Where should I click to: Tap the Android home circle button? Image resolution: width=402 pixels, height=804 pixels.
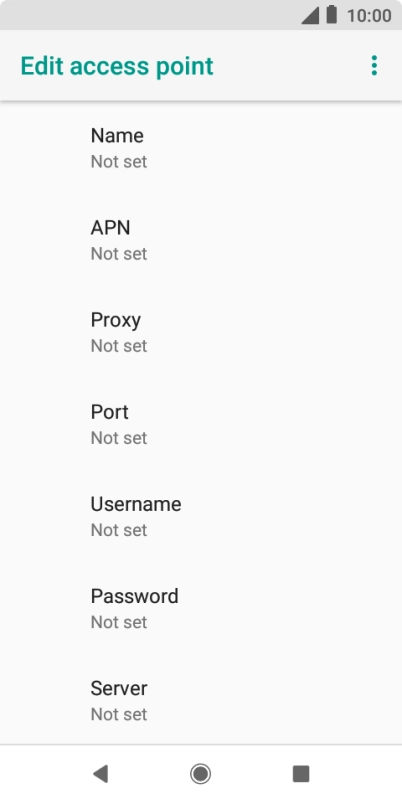point(200,773)
